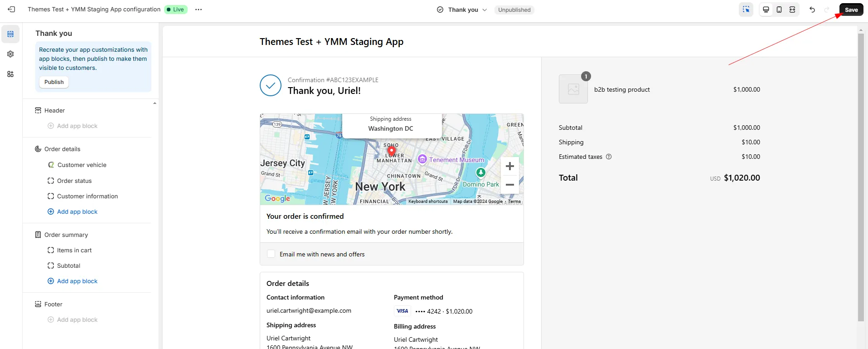Exit the editor with the top-left icon
This screenshot has width=868, height=349.
(x=12, y=10)
